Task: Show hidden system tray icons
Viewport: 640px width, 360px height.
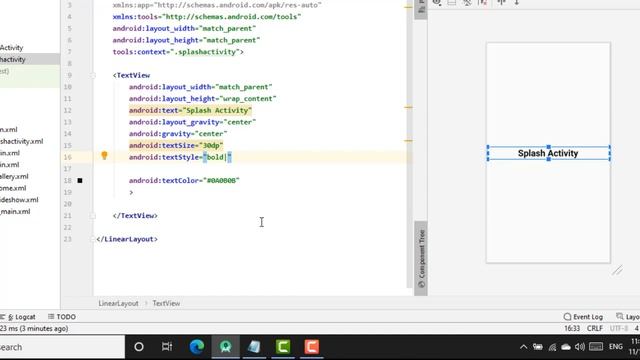Action: [523, 347]
